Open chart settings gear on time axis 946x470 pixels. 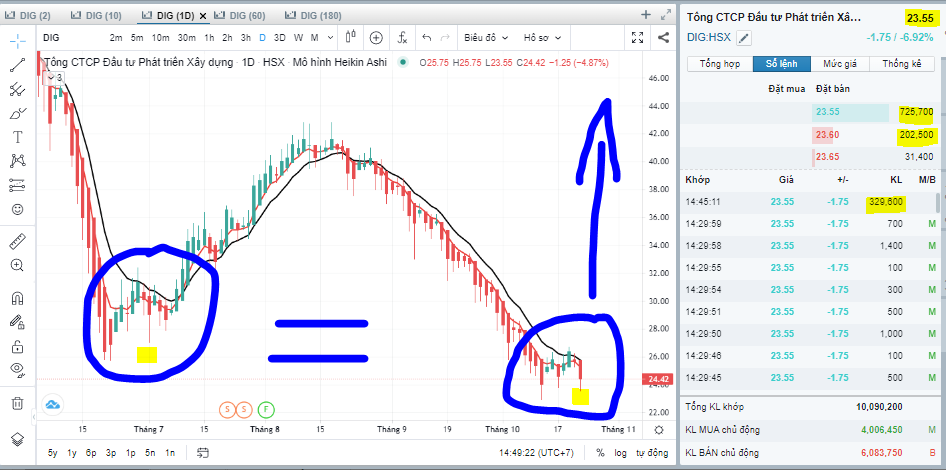659,430
